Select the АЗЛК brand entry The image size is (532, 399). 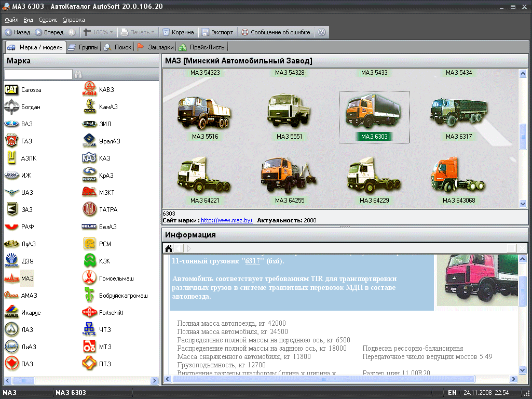[x=21, y=158]
